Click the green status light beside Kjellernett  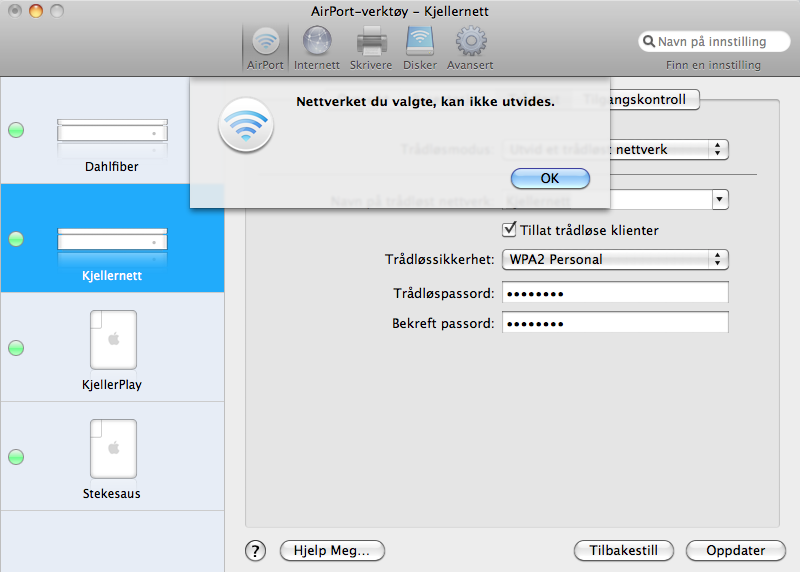(16, 239)
